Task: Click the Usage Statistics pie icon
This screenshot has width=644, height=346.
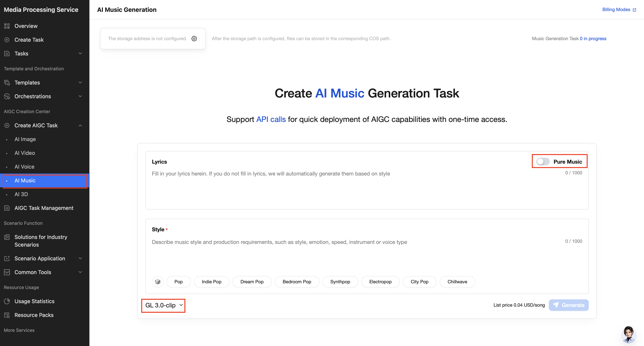Action: point(7,301)
